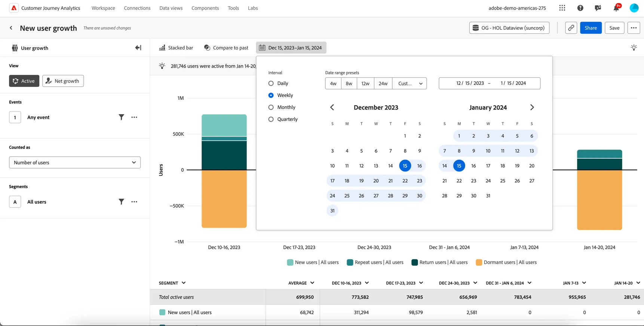Open the Data views menu

click(x=171, y=8)
